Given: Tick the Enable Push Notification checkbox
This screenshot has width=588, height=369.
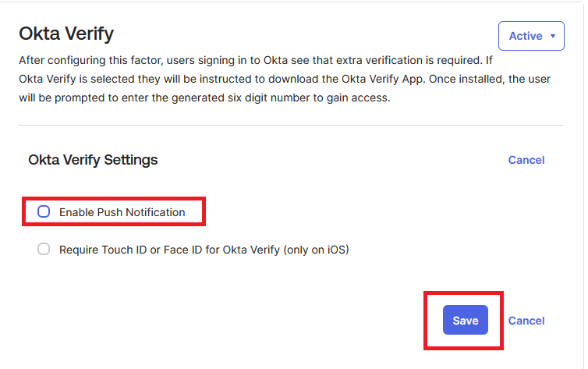Looking at the screenshot, I should (x=44, y=211).
